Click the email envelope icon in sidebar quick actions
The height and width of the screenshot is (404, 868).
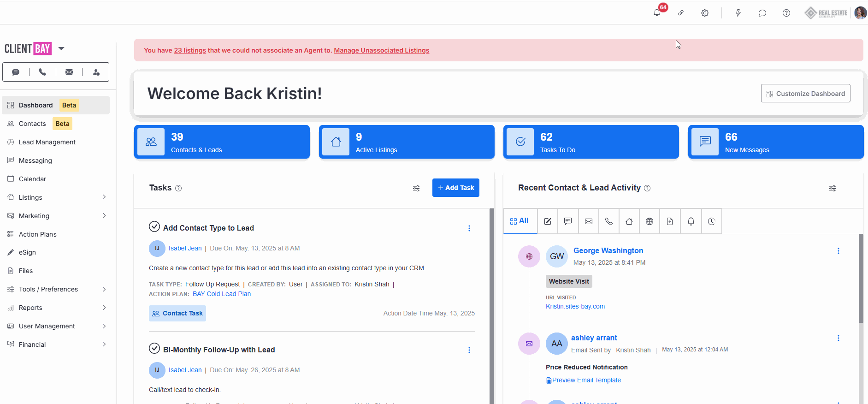point(69,72)
